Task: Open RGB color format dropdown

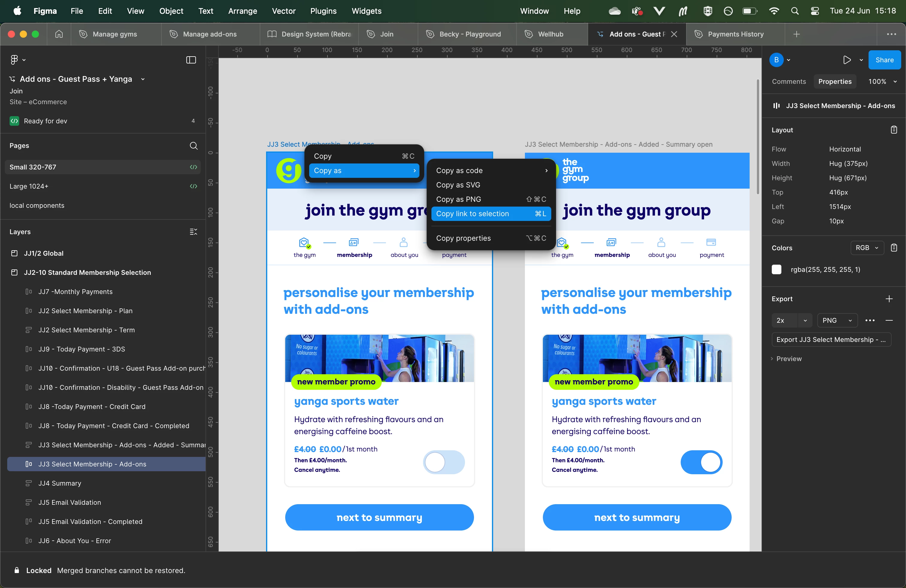Action: (867, 248)
